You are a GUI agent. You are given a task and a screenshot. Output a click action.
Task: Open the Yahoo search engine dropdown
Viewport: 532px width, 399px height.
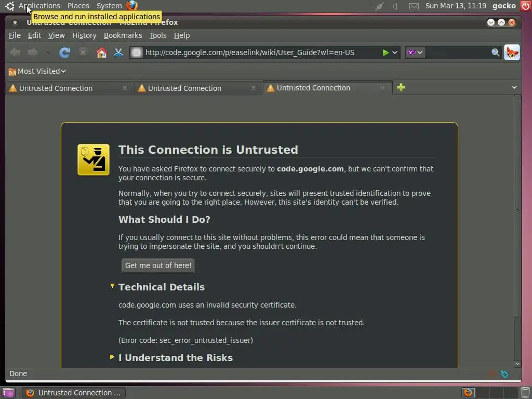415,52
